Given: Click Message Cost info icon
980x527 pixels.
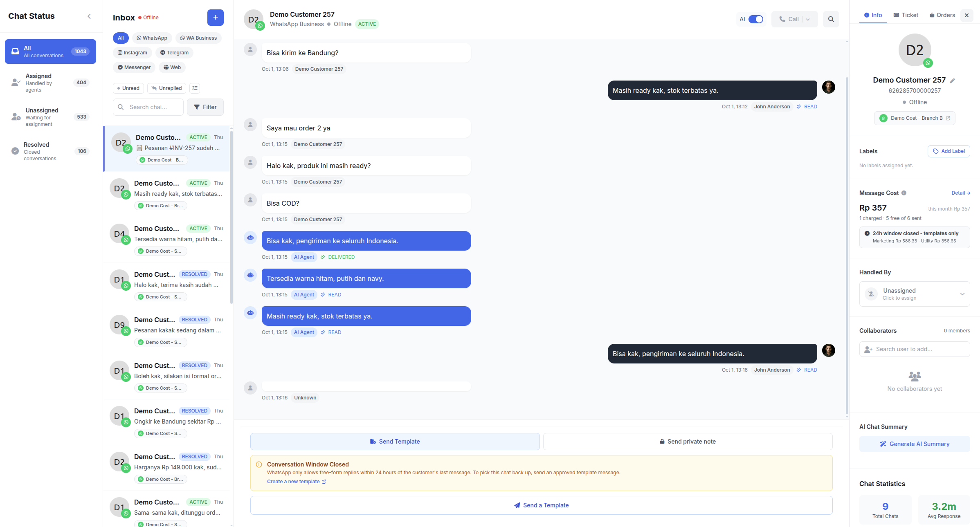Looking at the screenshot, I should pyautogui.click(x=904, y=193).
